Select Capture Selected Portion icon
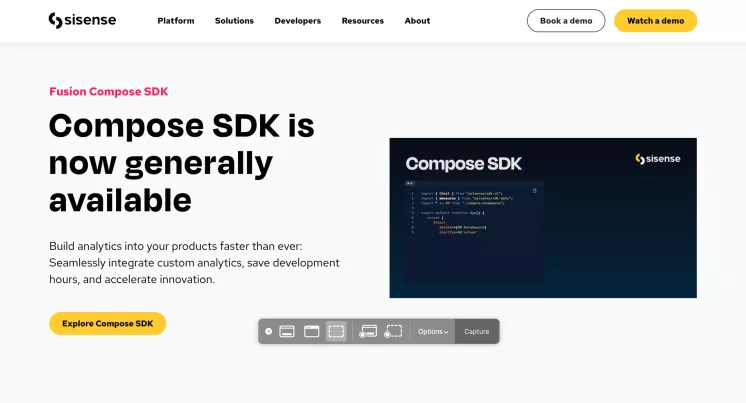Image resolution: width=746 pixels, height=403 pixels. click(336, 331)
